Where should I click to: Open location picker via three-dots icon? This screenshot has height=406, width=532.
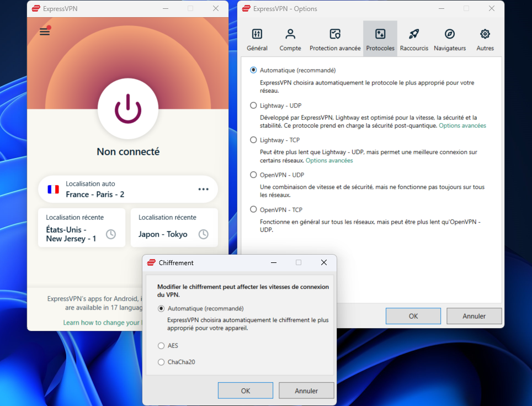203,189
